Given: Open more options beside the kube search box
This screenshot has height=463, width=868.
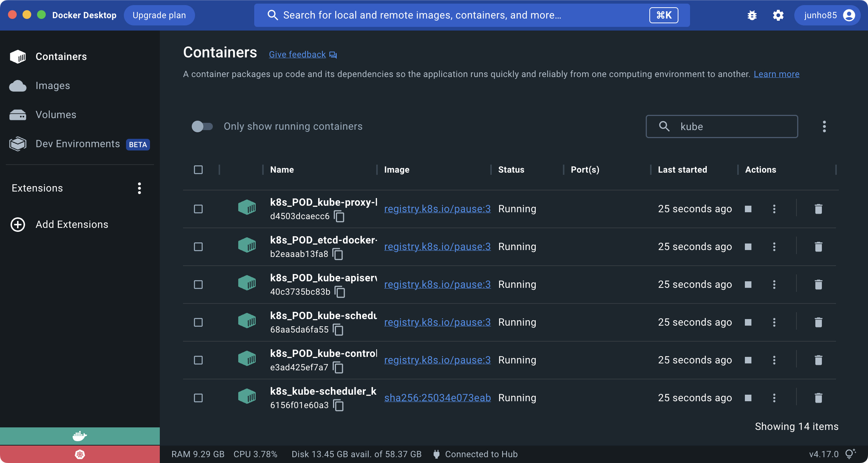Looking at the screenshot, I should point(824,126).
